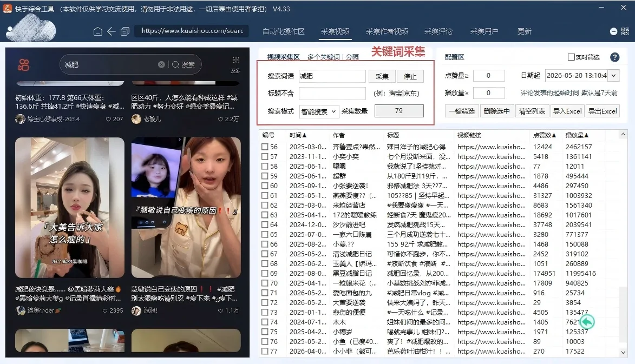Open the 大美告诉大家怎么瘦的 video thumbnail

click(x=70, y=208)
